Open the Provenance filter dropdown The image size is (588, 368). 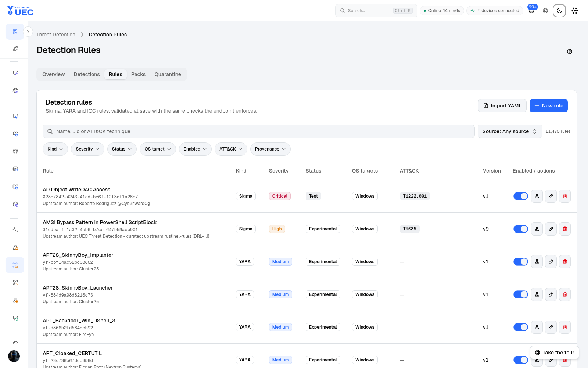(270, 149)
